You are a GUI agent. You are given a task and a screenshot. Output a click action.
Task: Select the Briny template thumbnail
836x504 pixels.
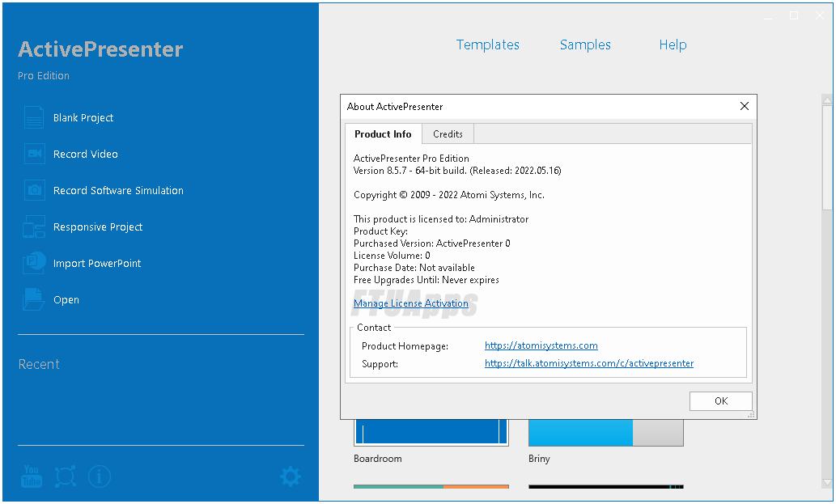pos(605,432)
